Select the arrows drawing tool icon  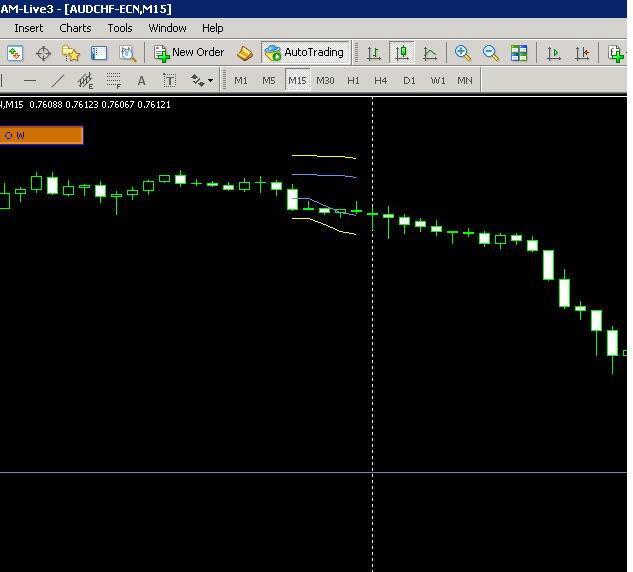(x=197, y=81)
